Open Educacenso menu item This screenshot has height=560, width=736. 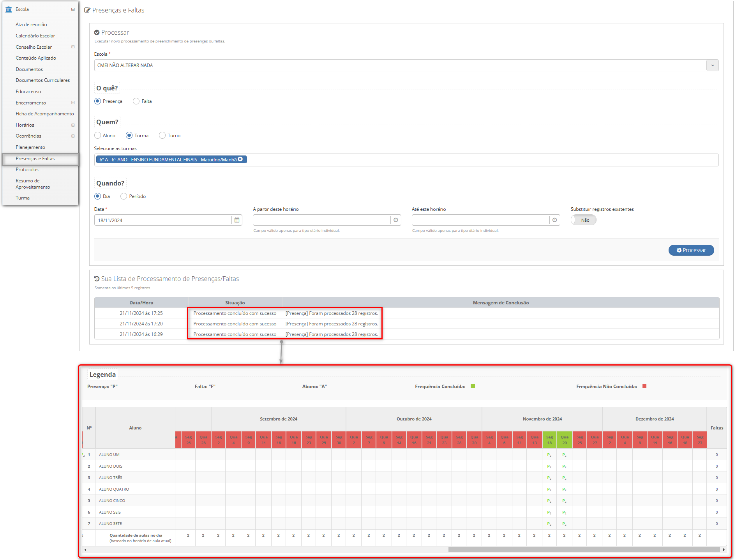pos(28,92)
